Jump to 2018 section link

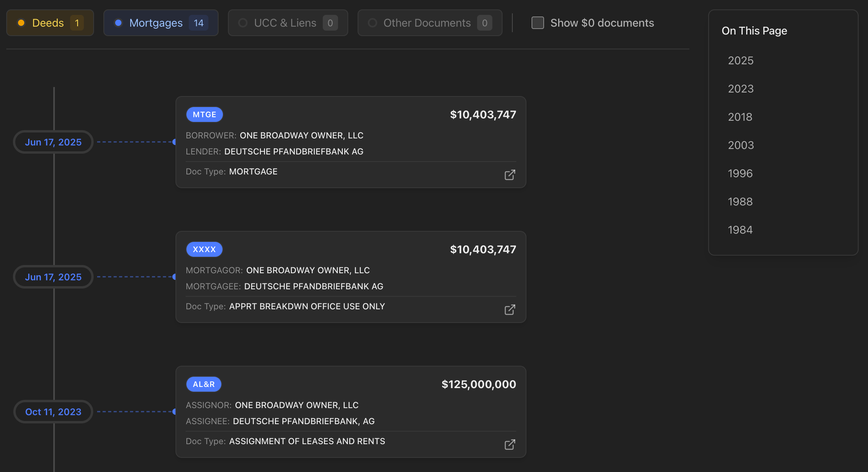pyautogui.click(x=740, y=117)
